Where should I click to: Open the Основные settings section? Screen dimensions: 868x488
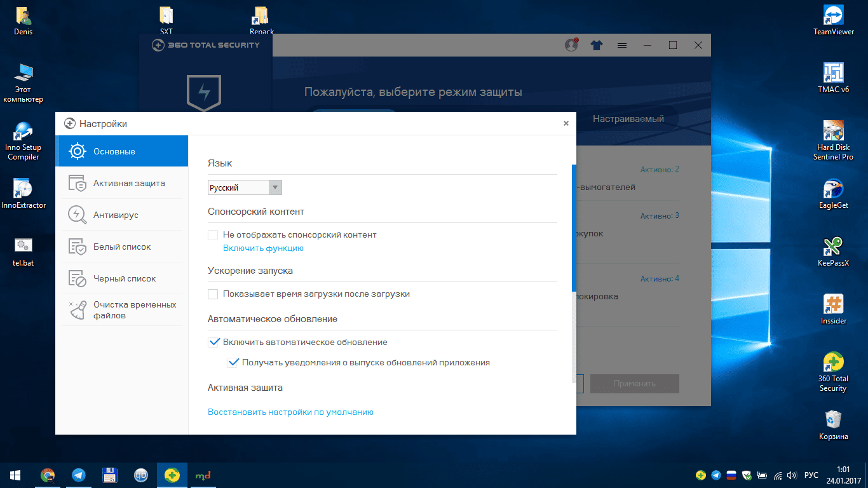(x=122, y=151)
